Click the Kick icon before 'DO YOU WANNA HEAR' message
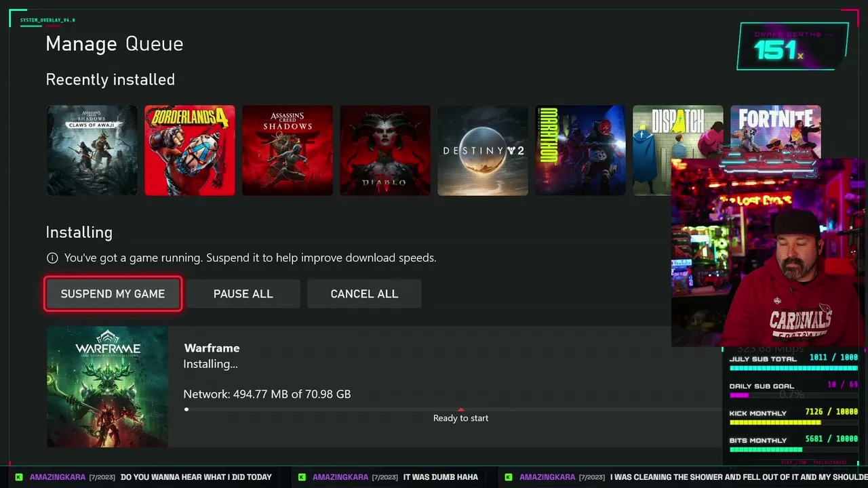The width and height of the screenshot is (868, 488). click(19, 477)
